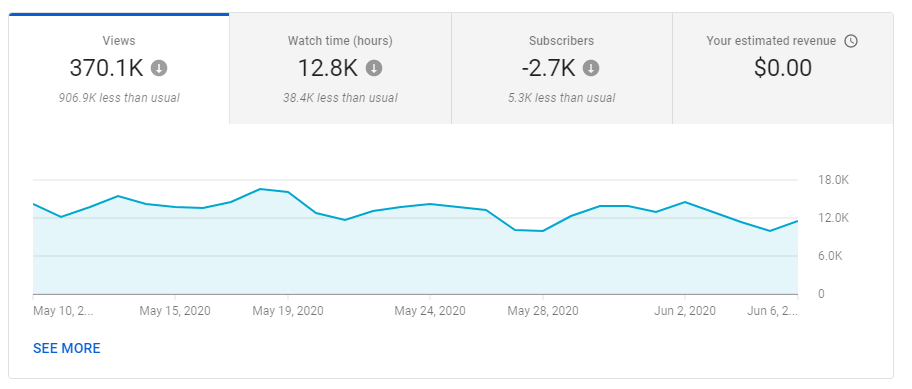Click the down-arrow icon beside 12.8K watch time
The height and width of the screenshot is (389, 912).
pyautogui.click(x=374, y=69)
